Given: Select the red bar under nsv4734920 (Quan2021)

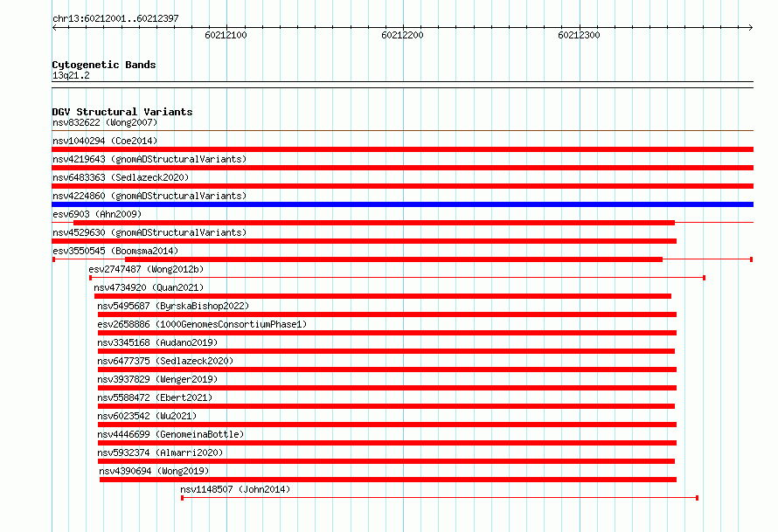Looking at the screenshot, I should (x=383, y=296).
